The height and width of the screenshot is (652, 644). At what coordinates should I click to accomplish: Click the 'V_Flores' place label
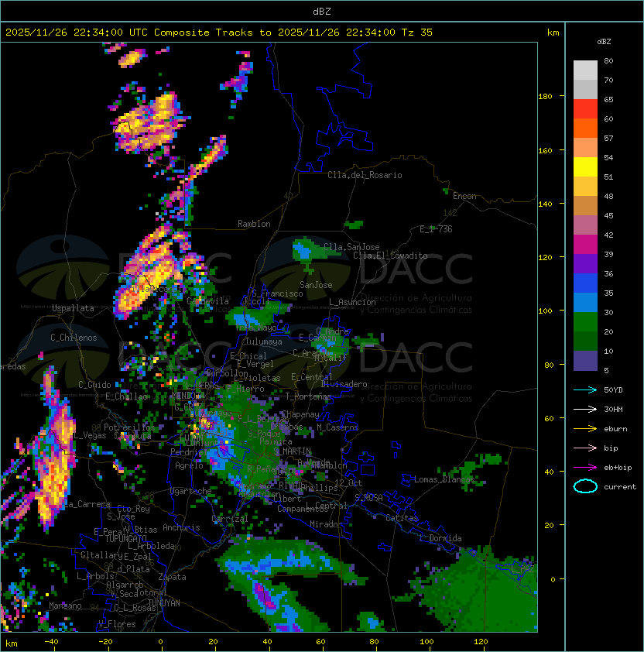click(x=117, y=624)
